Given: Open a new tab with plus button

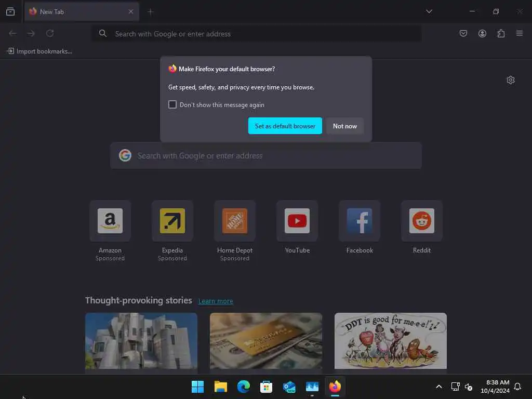Looking at the screenshot, I should (151, 12).
